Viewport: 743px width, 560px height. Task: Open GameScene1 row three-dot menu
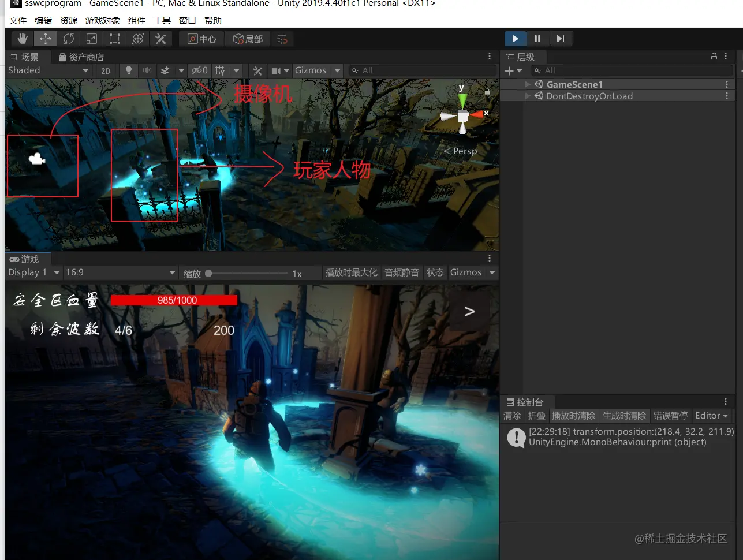[727, 84]
